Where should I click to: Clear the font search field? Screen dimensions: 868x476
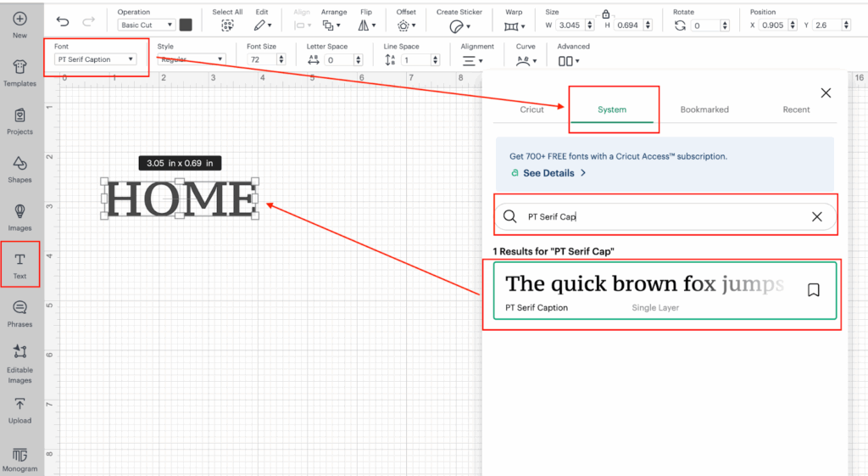click(816, 217)
